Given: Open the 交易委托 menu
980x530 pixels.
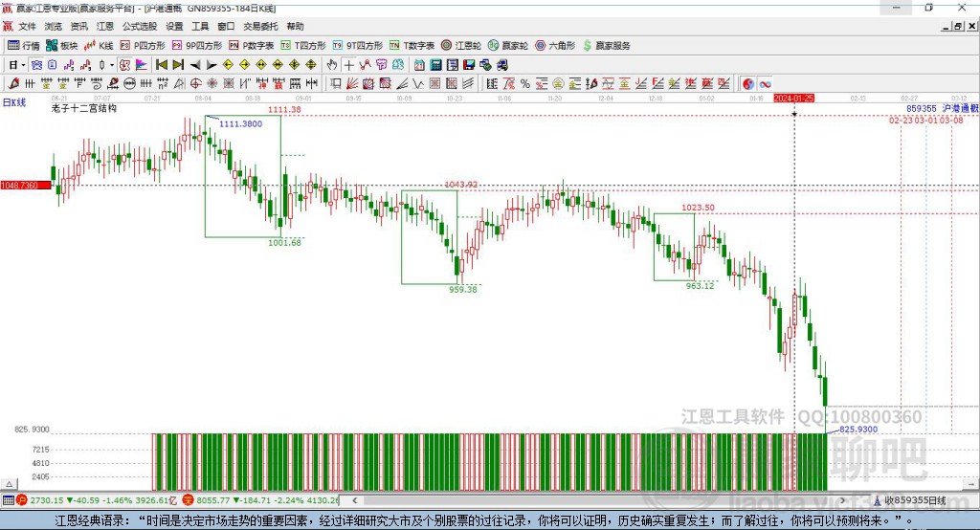Looking at the screenshot, I should click(x=259, y=27).
